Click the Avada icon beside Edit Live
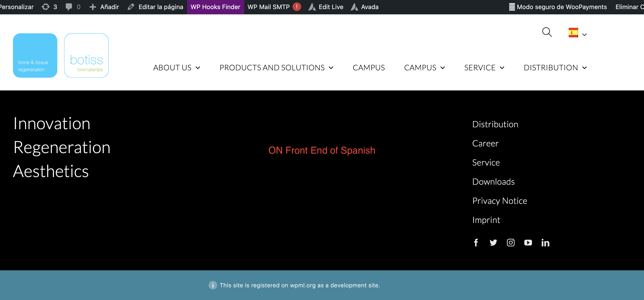The height and width of the screenshot is (300, 644). [312, 7]
